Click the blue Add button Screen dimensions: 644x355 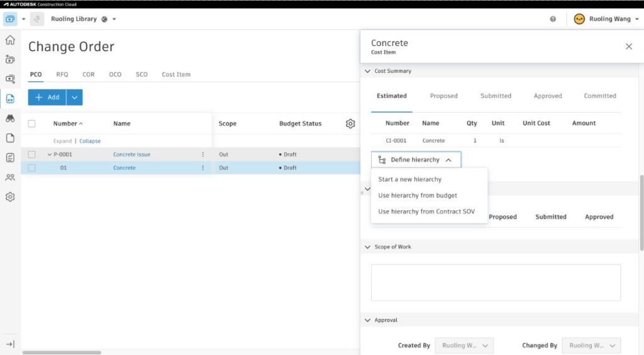(47, 98)
